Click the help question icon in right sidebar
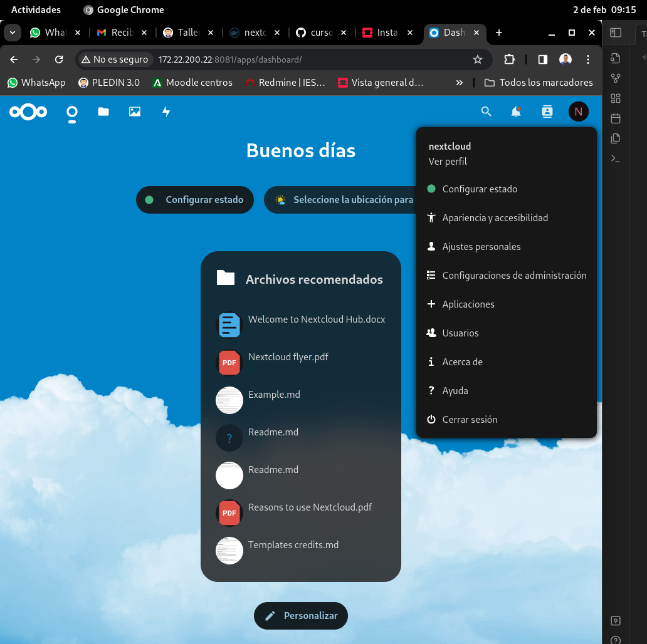 616,640
